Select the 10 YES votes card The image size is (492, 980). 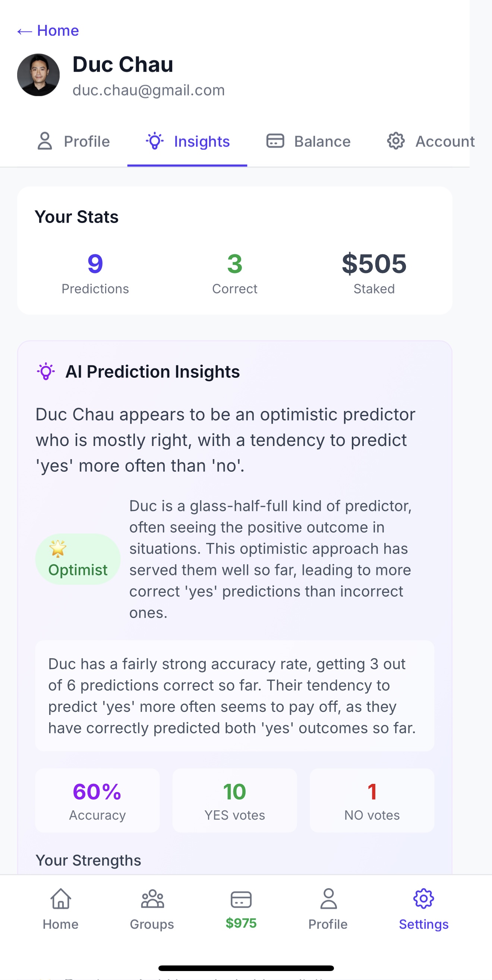coord(234,800)
